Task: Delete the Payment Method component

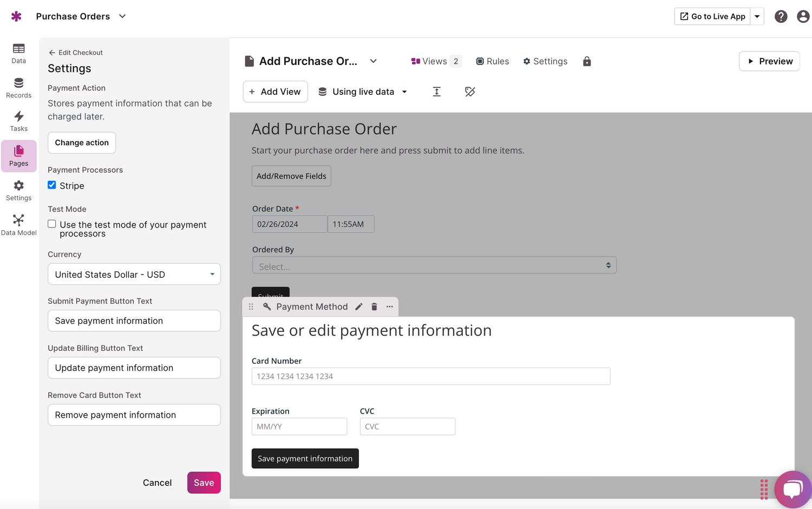Action: click(x=374, y=306)
